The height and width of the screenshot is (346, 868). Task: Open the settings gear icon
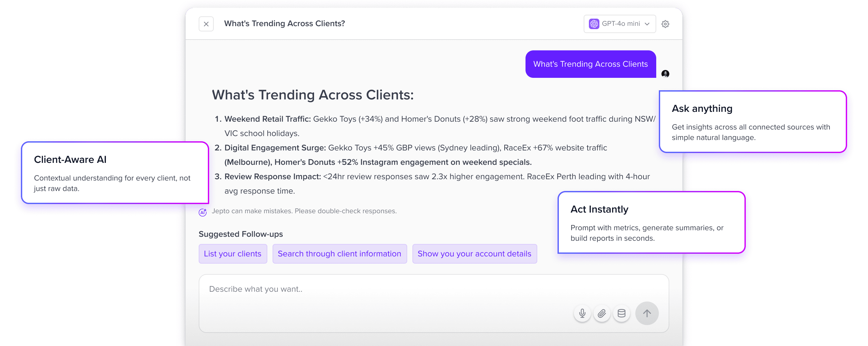click(x=665, y=24)
